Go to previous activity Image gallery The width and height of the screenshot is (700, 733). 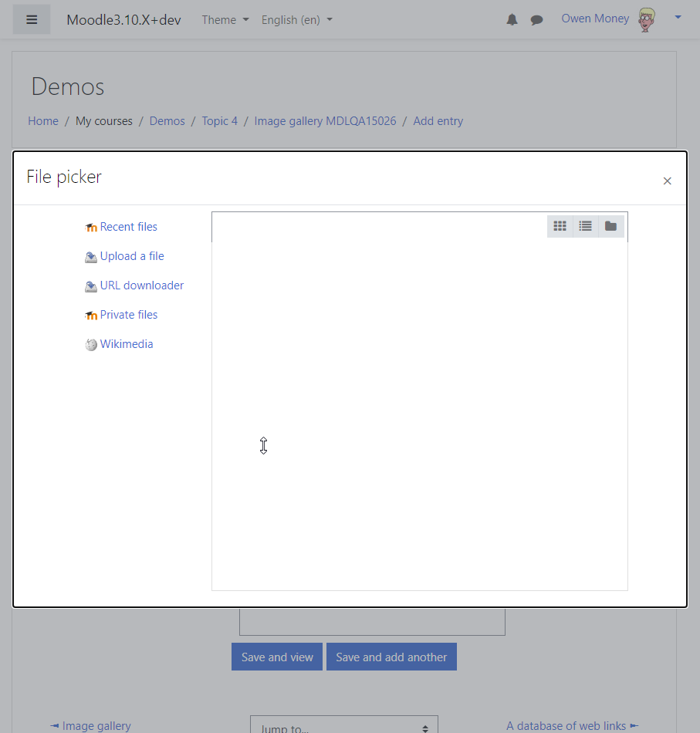tap(91, 725)
